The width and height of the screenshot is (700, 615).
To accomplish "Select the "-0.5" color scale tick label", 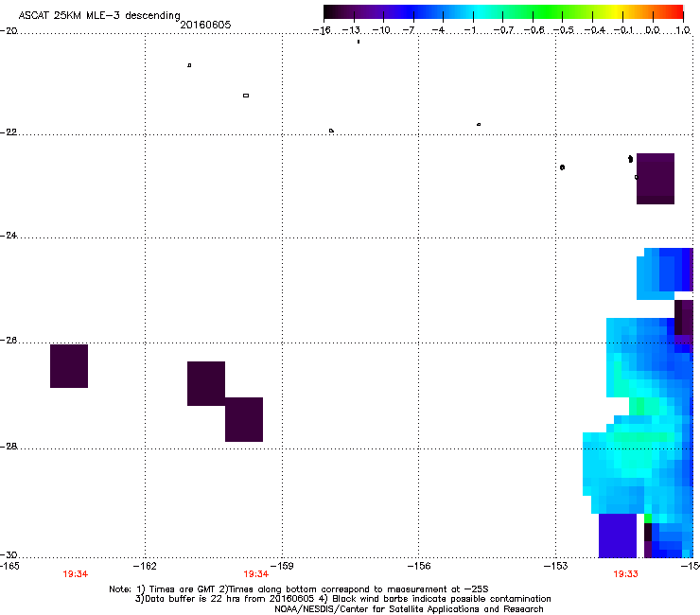I will [x=564, y=30].
